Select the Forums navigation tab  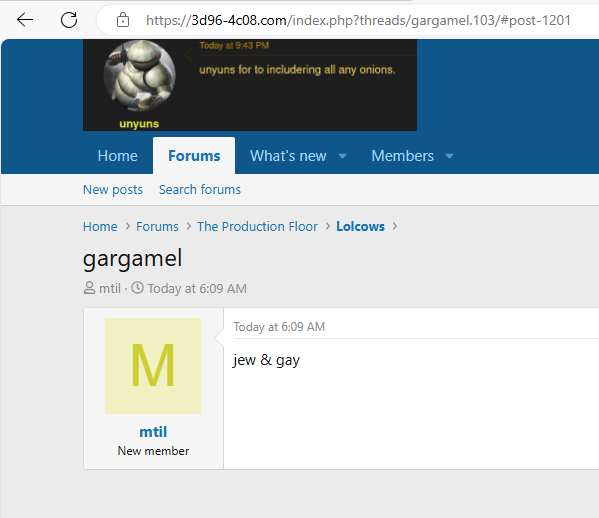click(x=194, y=156)
